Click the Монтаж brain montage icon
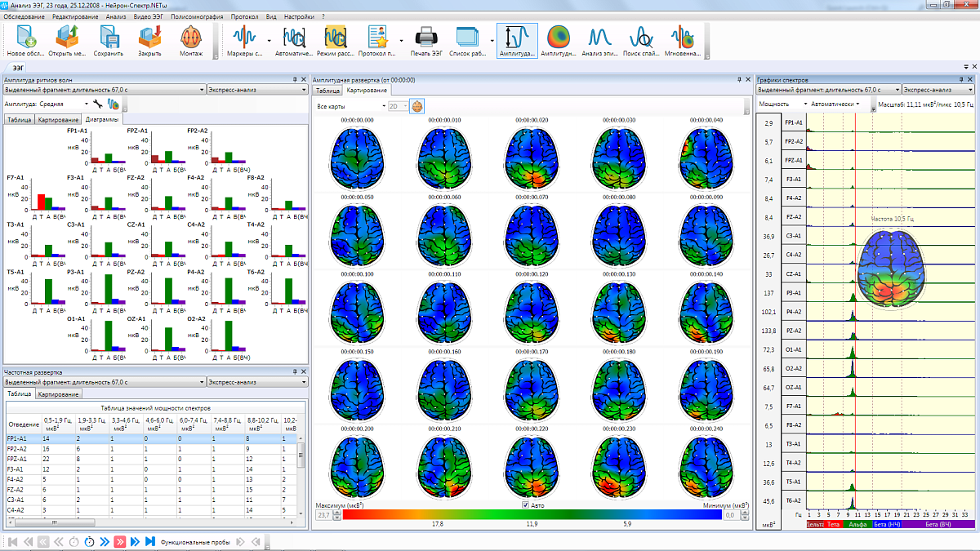Screen dimensions: 980x551 [x=190, y=41]
